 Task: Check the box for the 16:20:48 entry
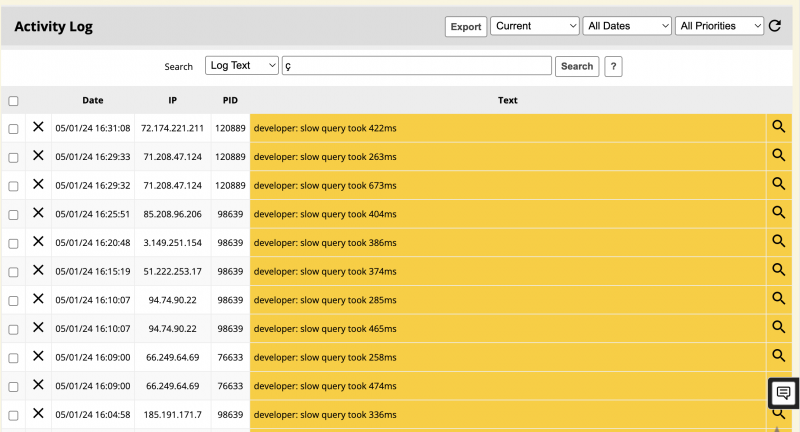[13, 243]
